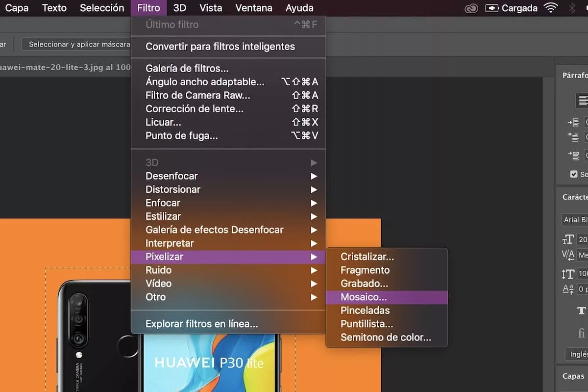The image size is (588, 392).
Task: Close the open Filtro menu
Action: click(148, 8)
